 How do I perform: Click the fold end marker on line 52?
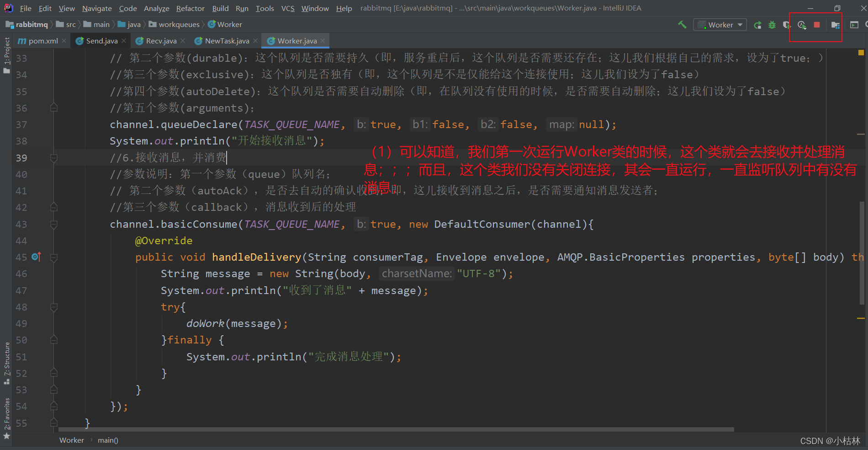coord(54,373)
